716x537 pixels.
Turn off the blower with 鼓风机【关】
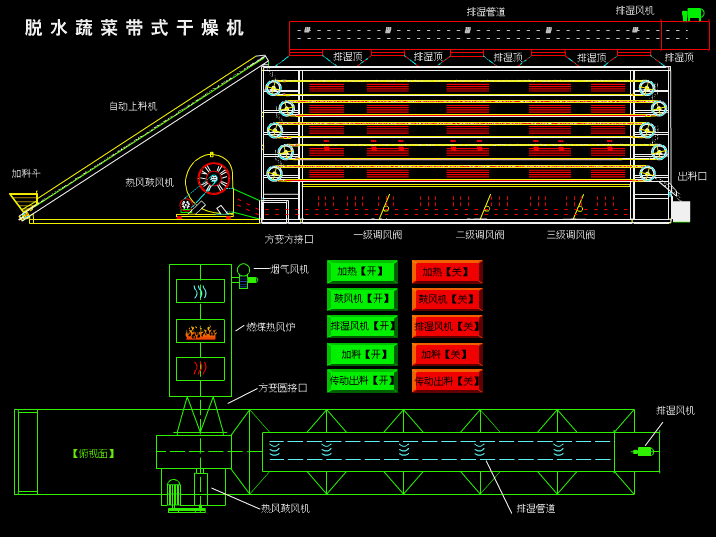[447, 300]
